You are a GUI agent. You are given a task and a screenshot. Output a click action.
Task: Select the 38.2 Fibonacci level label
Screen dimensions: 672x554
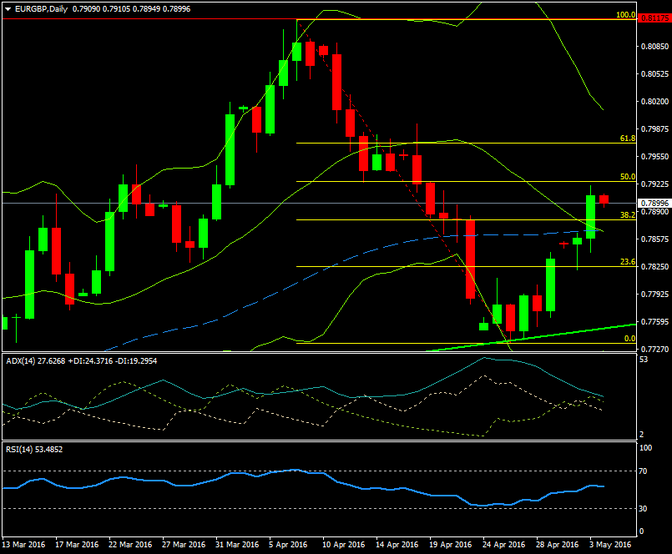626,215
